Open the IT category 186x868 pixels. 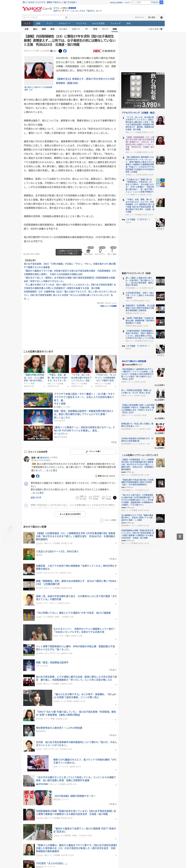[x=86, y=29]
